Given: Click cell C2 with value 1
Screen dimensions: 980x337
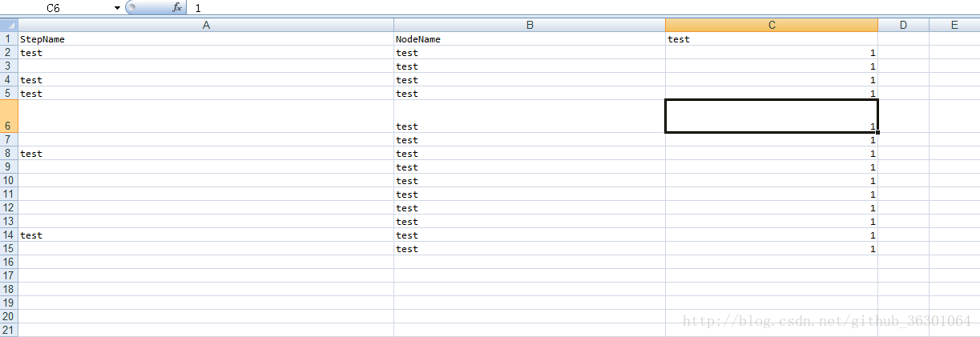Looking at the screenshot, I should click(772, 53).
